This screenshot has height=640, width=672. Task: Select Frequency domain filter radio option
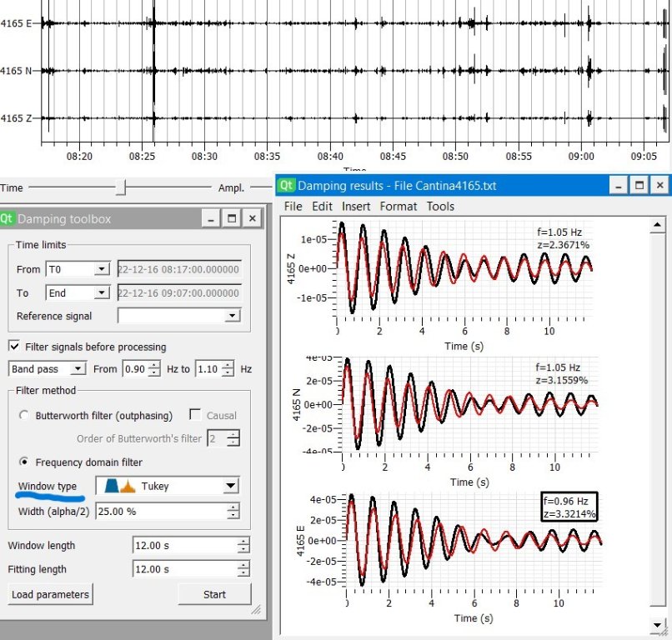click(24, 462)
